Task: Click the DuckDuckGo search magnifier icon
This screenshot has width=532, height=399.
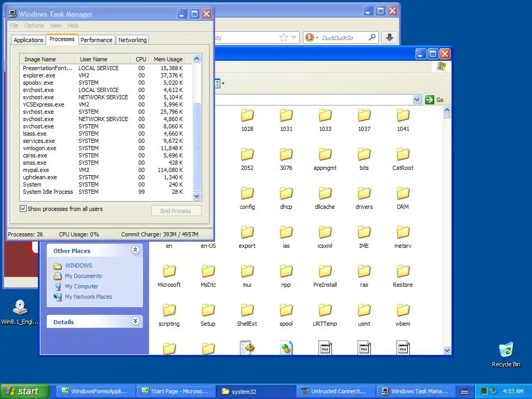Action: [372, 37]
